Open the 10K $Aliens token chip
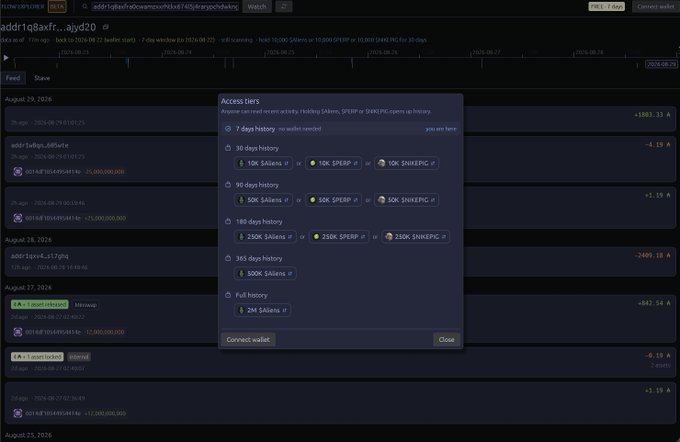The image size is (680, 442). pos(263,163)
